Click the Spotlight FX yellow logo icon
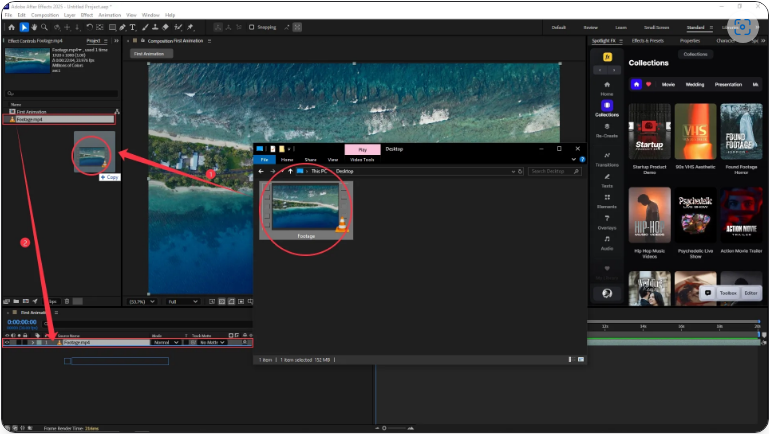769x434 pixels. pyautogui.click(x=607, y=57)
